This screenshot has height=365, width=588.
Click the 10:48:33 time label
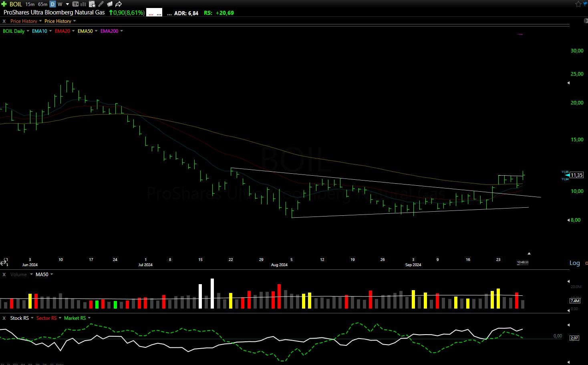pos(523,263)
